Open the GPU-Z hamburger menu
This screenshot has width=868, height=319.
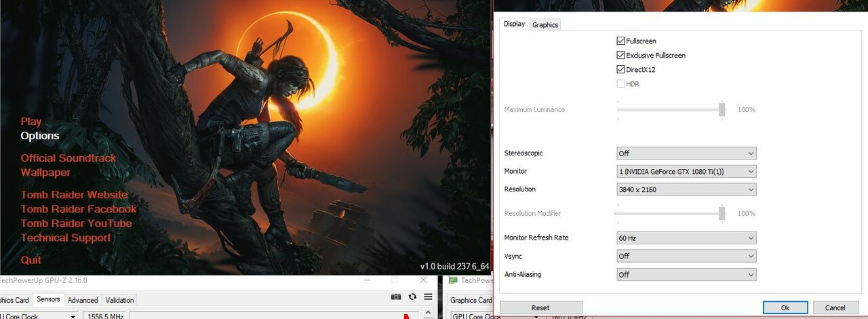[428, 297]
